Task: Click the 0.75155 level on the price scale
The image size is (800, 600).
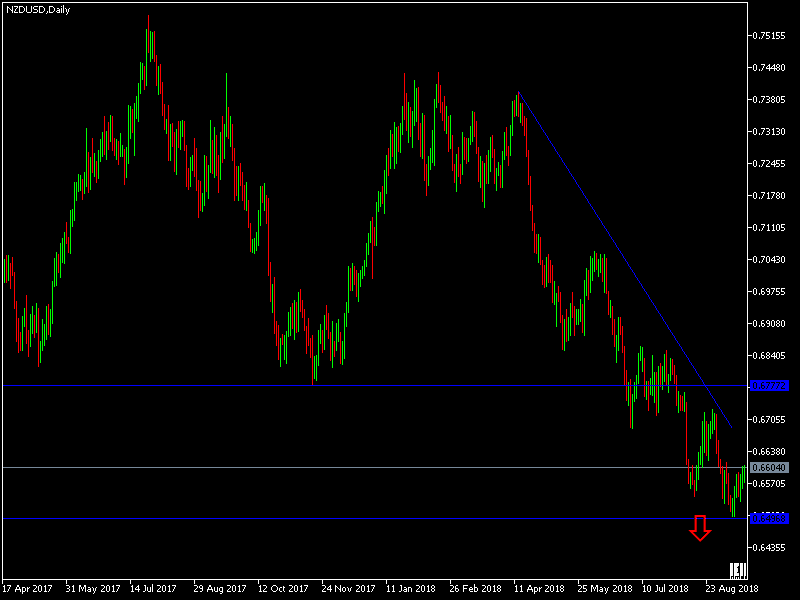Action: pyautogui.click(x=771, y=36)
